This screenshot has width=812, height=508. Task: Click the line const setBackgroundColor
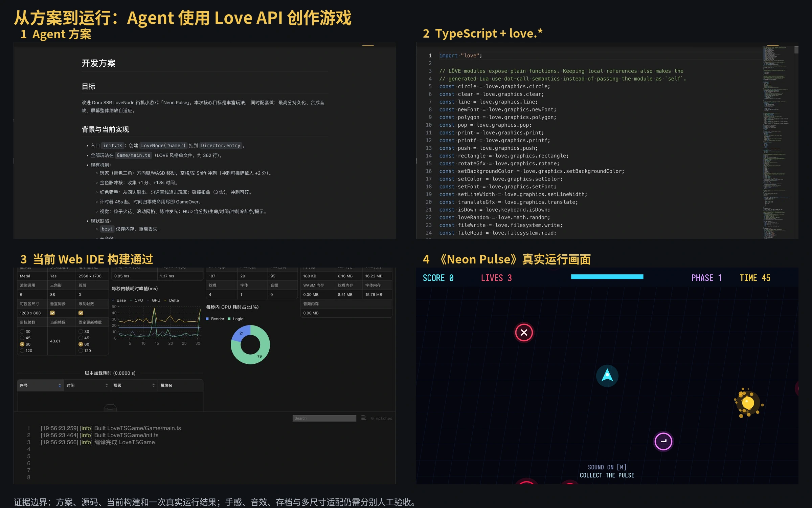532,171
